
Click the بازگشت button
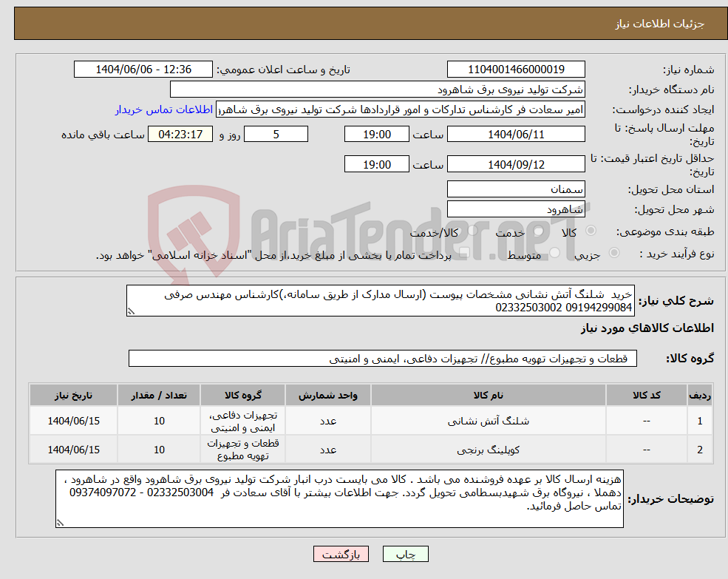(x=341, y=553)
